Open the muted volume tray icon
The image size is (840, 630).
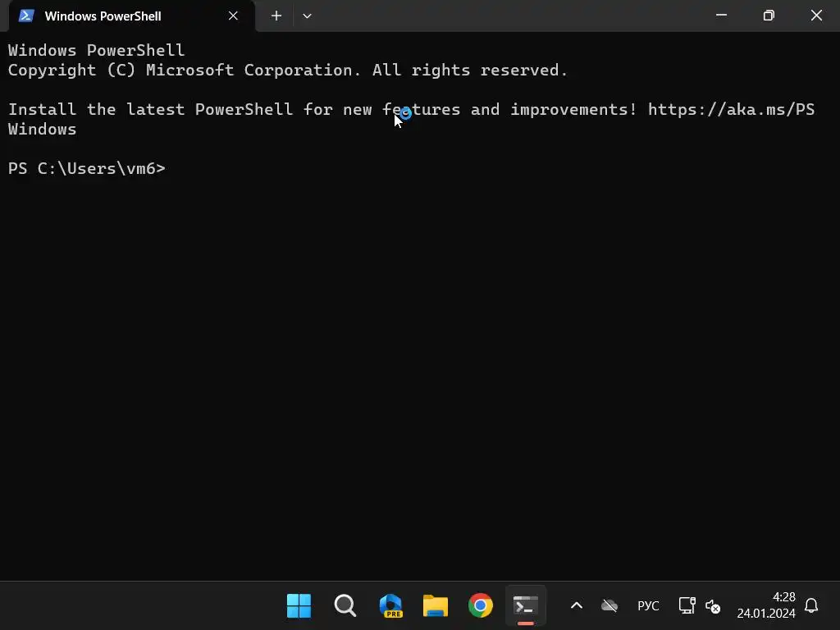[x=713, y=606]
